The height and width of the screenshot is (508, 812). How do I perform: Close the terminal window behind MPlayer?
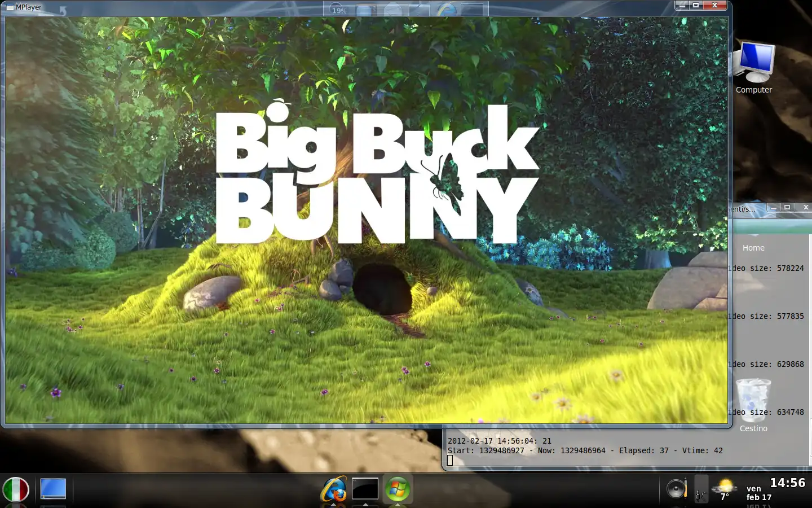tap(806, 208)
